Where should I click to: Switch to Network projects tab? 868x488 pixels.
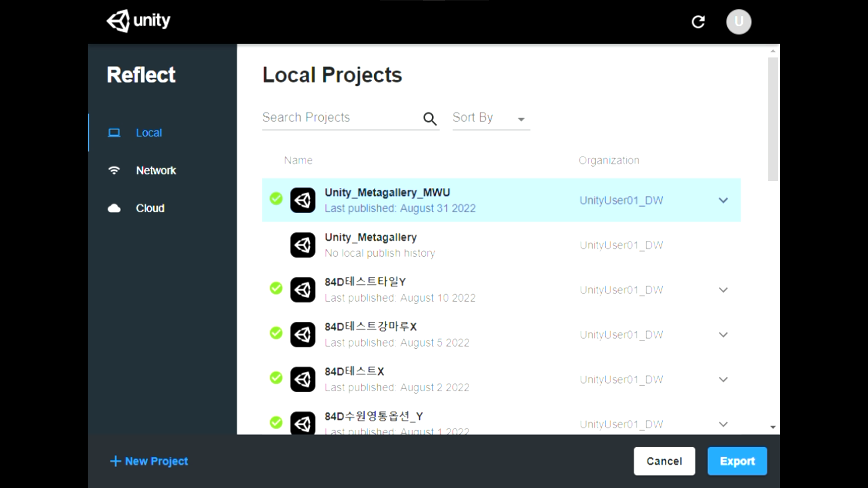pyautogui.click(x=163, y=170)
